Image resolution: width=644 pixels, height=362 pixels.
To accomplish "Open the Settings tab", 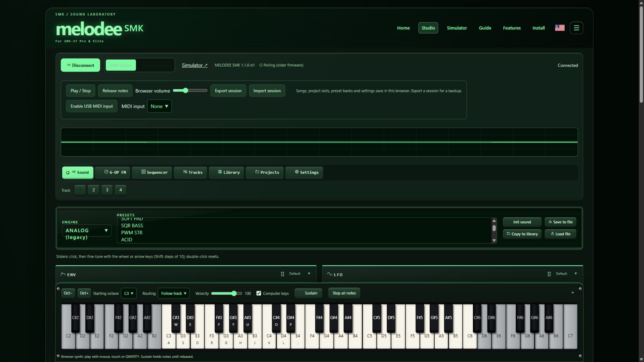I will pyautogui.click(x=304, y=173).
